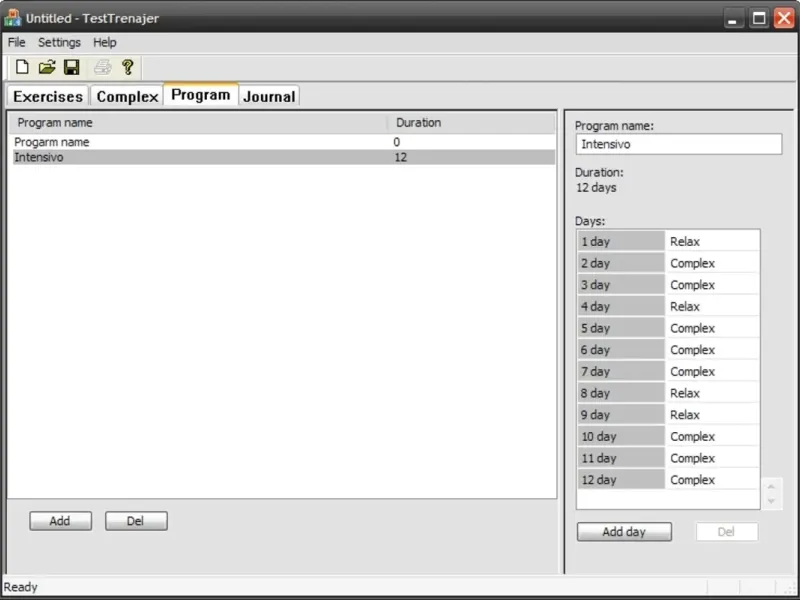
Task: Select the Program tab
Action: [201, 95]
